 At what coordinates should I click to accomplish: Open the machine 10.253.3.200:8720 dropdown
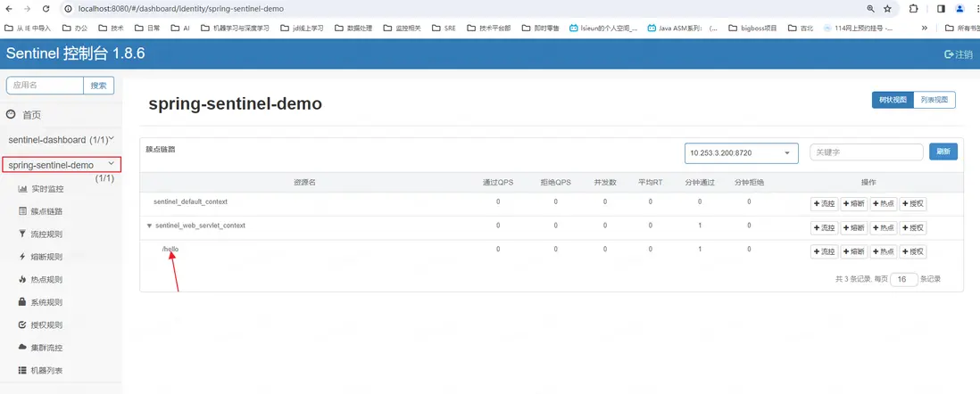[x=742, y=153]
